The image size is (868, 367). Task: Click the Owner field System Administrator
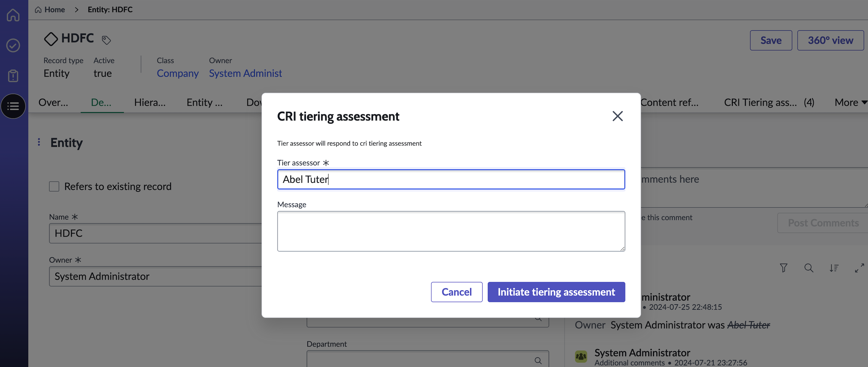tap(155, 276)
